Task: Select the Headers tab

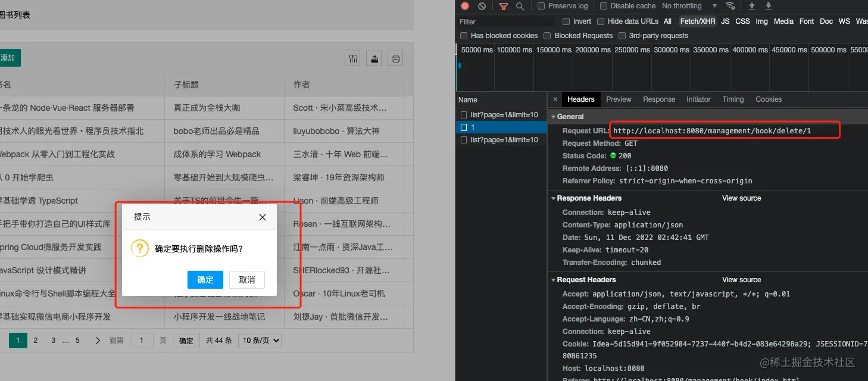Action: tap(581, 99)
